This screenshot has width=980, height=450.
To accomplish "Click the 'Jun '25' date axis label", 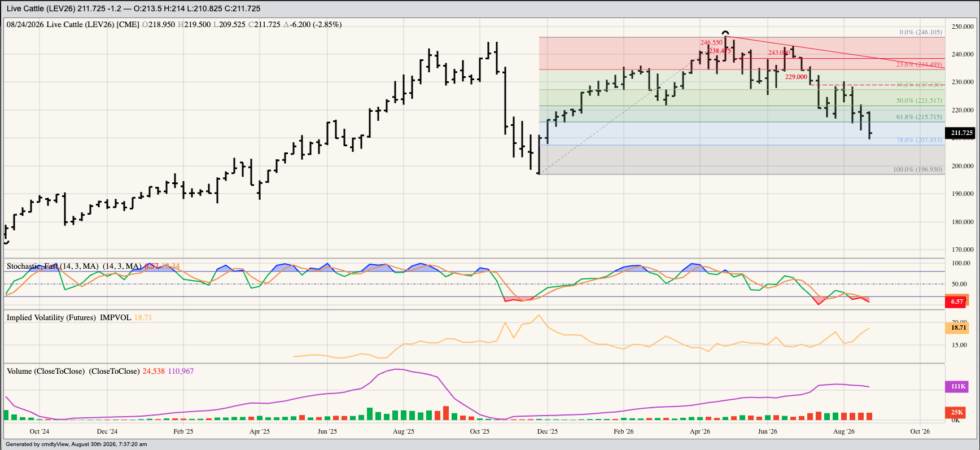I will (x=327, y=431).
